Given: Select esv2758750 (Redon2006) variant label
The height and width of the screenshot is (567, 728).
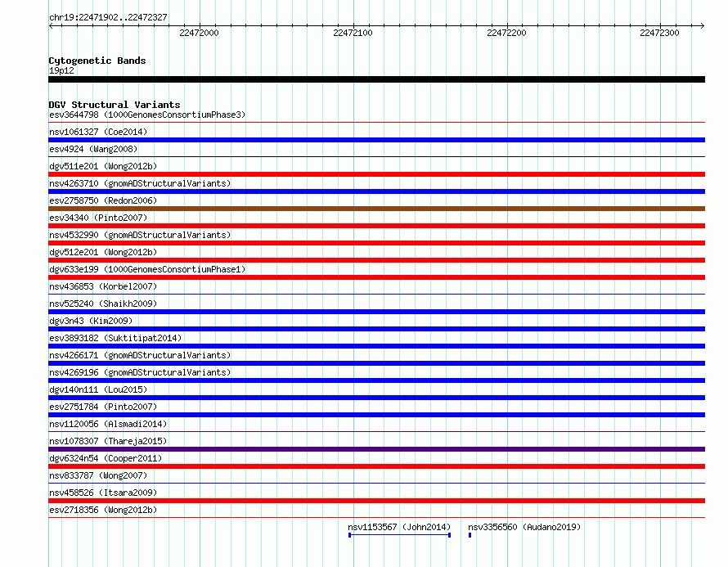Looking at the screenshot, I should tap(103, 200).
